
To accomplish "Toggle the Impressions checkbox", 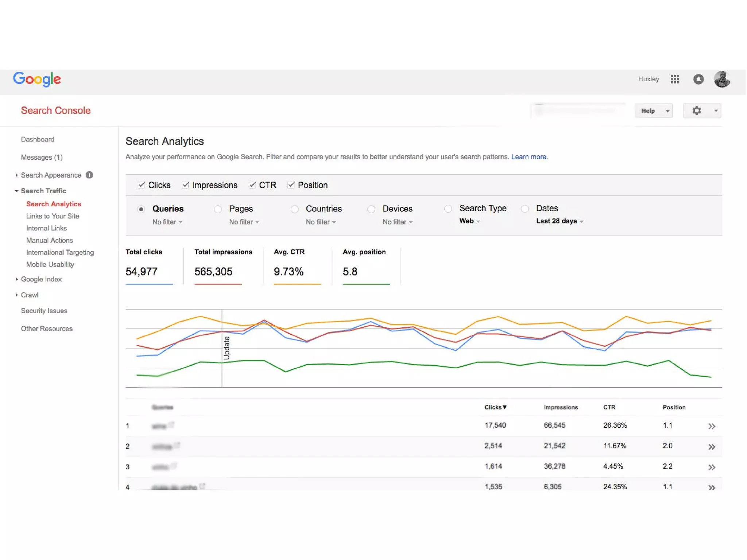I will click(186, 185).
